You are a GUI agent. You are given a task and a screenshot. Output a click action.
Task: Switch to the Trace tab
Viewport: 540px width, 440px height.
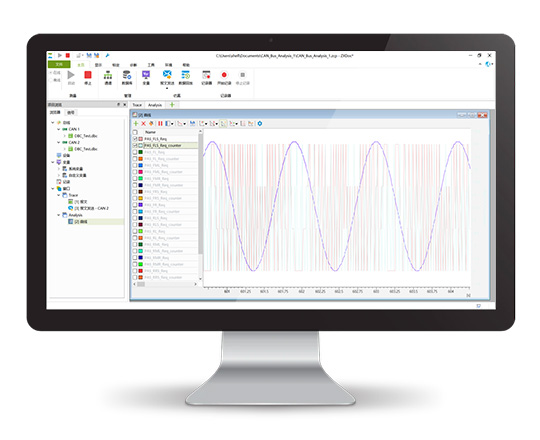click(x=137, y=105)
